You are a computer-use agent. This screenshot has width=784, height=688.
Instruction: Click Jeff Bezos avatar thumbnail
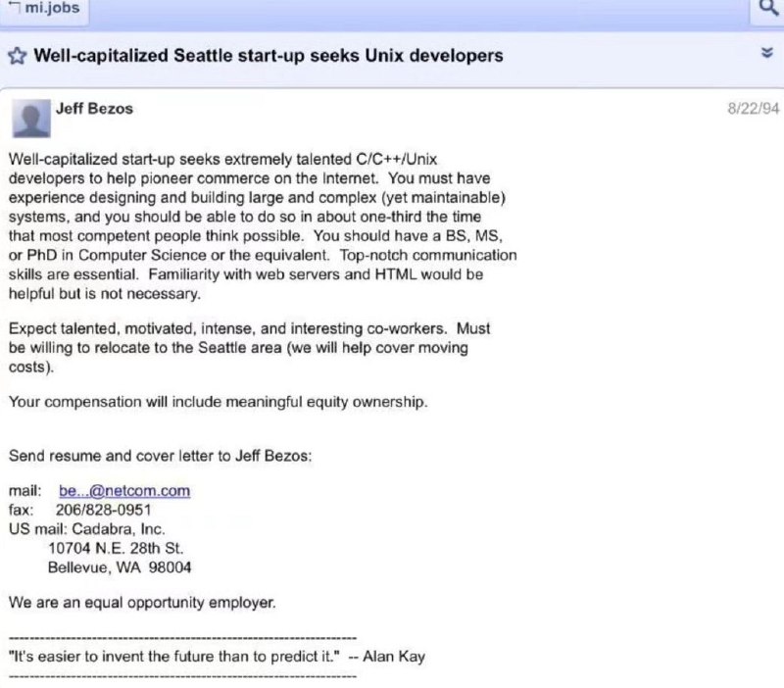(x=31, y=118)
